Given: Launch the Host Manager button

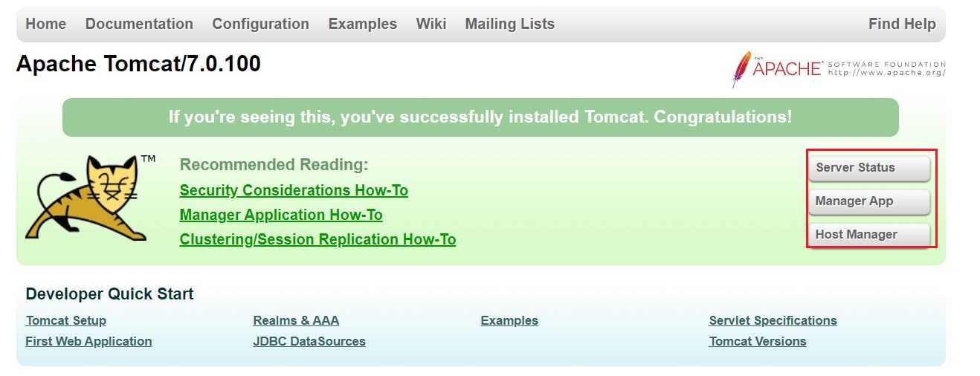Looking at the screenshot, I should [869, 235].
